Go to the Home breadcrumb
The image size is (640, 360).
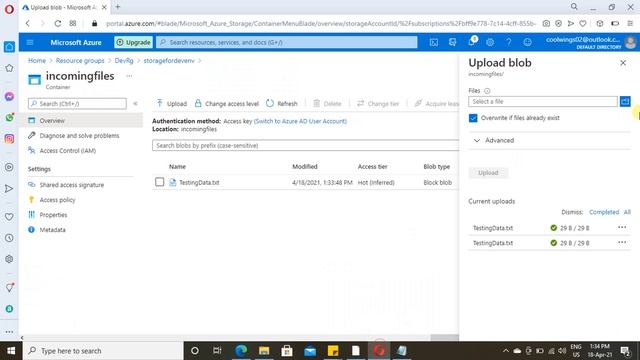tap(37, 60)
